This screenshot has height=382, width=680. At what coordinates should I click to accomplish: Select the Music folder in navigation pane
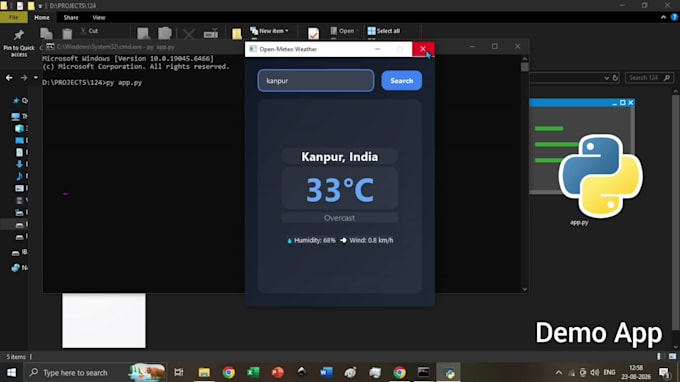click(20, 176)
